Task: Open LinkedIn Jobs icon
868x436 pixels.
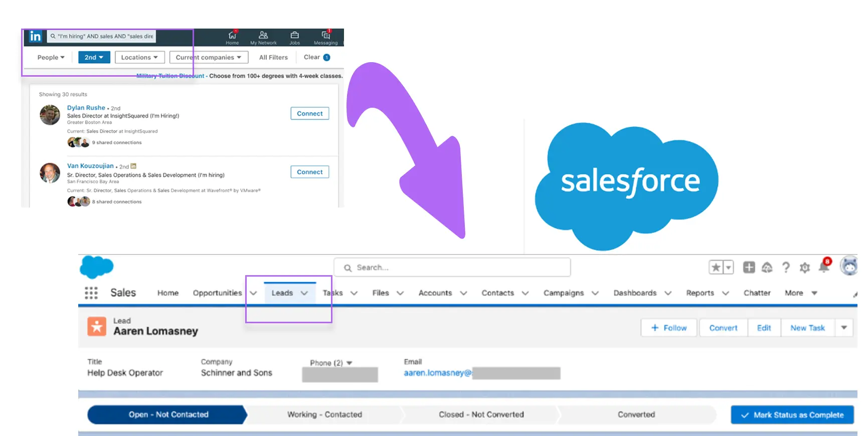Action: pos(295,38)
